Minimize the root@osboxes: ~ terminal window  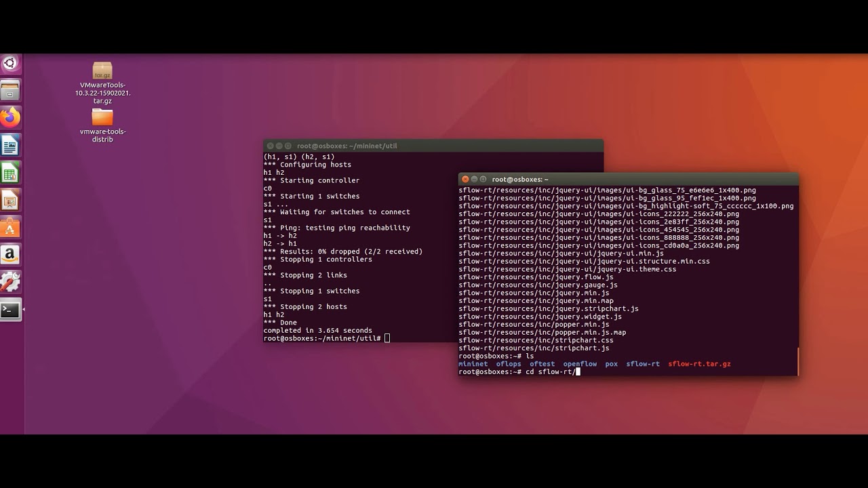[474, 180]
